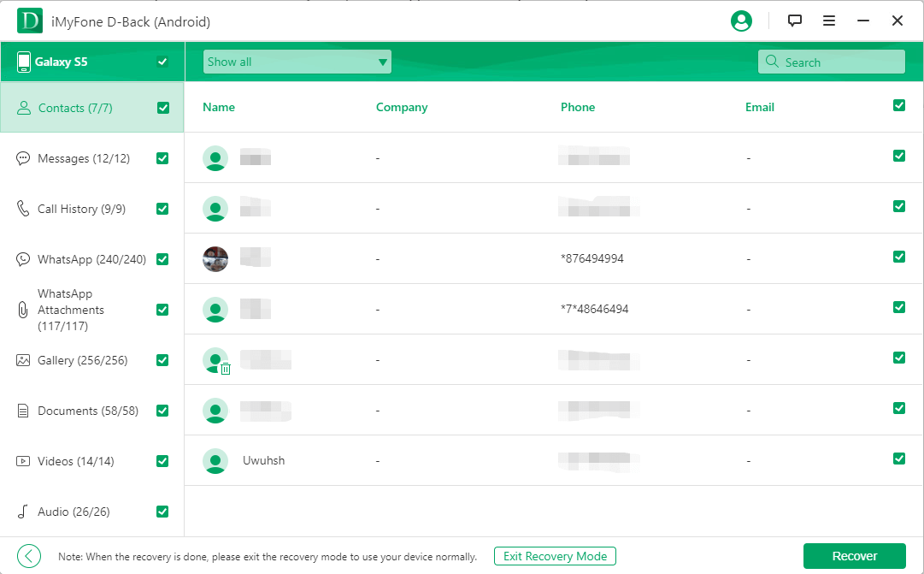The height and width of the screenshot is (574, 924).
Task: Click the Messages speech bubble icon
Action: coord(22,158)
